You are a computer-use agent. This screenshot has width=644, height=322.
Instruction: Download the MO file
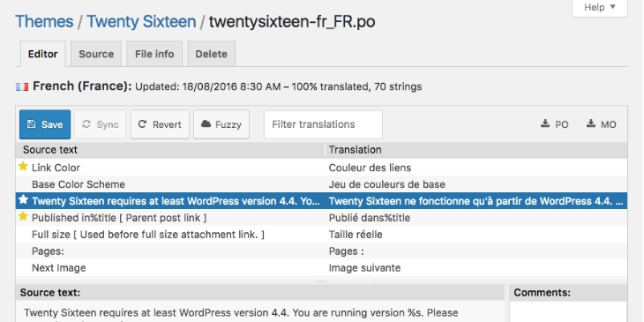coord(602,124)
